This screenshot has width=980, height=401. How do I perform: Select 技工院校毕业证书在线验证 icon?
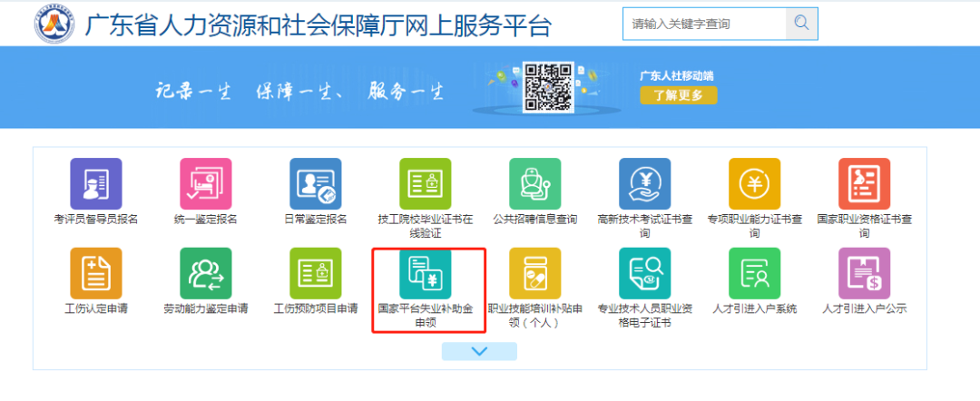coord(425,183)
